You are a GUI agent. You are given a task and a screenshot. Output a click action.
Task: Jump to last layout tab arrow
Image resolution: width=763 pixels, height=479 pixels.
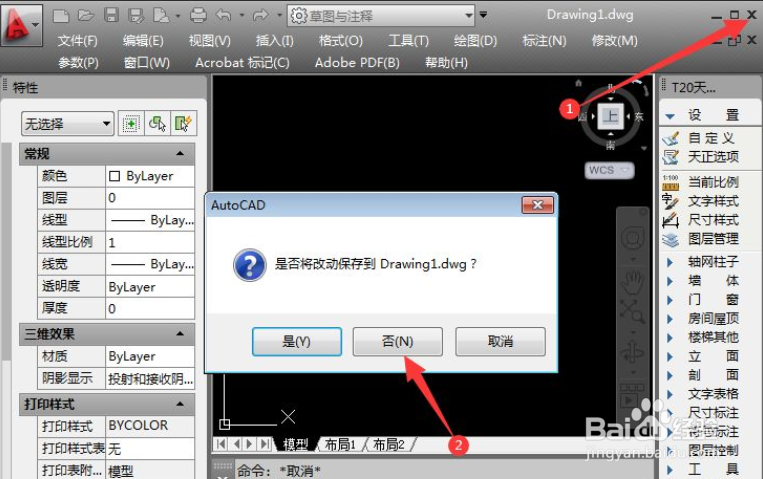265,444
